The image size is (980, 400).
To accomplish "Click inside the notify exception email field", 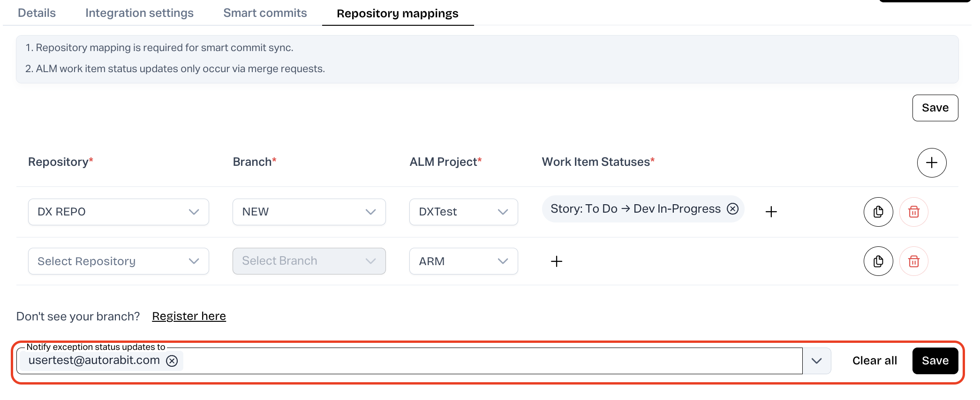I will tap(469, 361).
